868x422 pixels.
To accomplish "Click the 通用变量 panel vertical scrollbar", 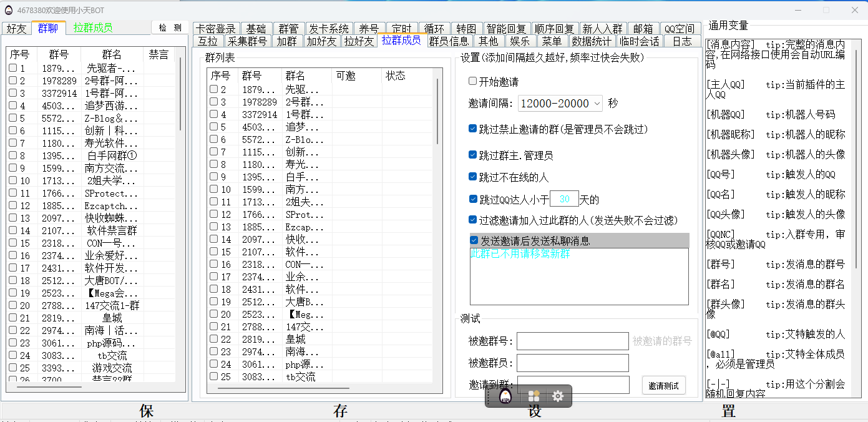I will pos(855,156).
